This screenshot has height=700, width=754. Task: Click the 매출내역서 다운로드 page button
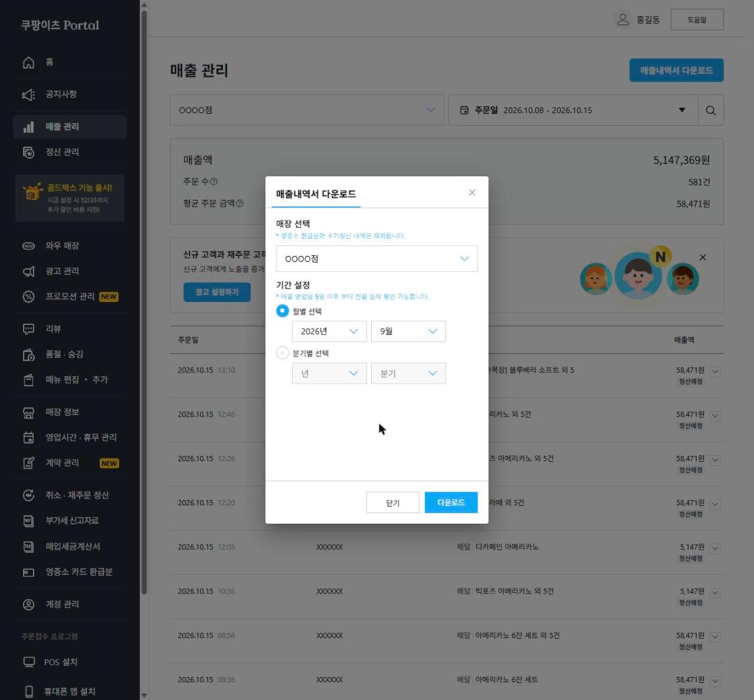point(676,70)
